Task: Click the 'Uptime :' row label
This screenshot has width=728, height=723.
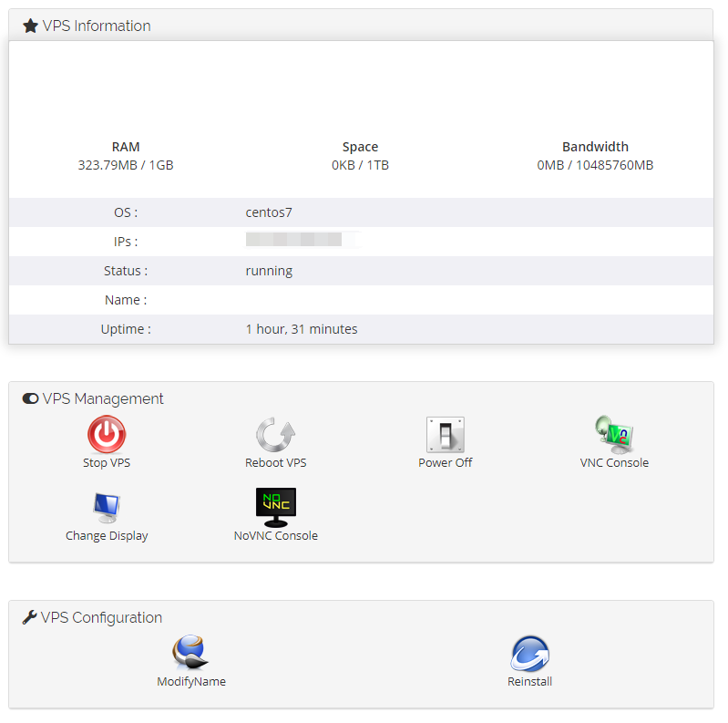Action: [126, 329]
